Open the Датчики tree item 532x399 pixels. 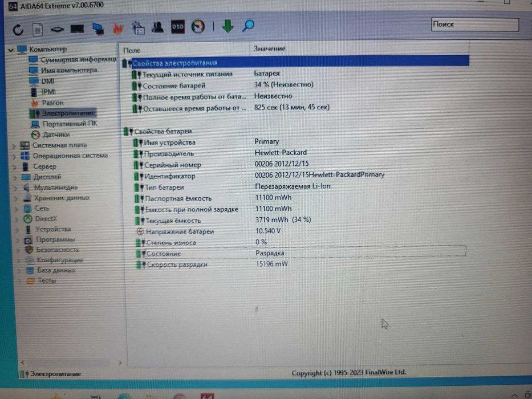pos(50,135)
